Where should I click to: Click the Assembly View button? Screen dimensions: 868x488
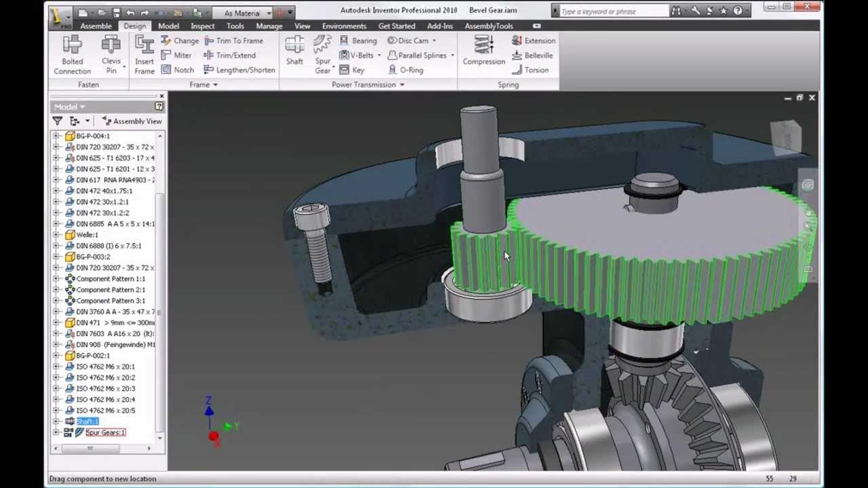point(132,121)
